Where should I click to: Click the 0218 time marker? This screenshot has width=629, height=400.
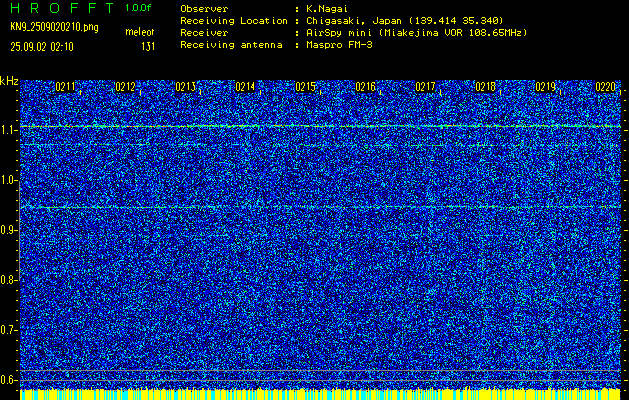point(485,87)
